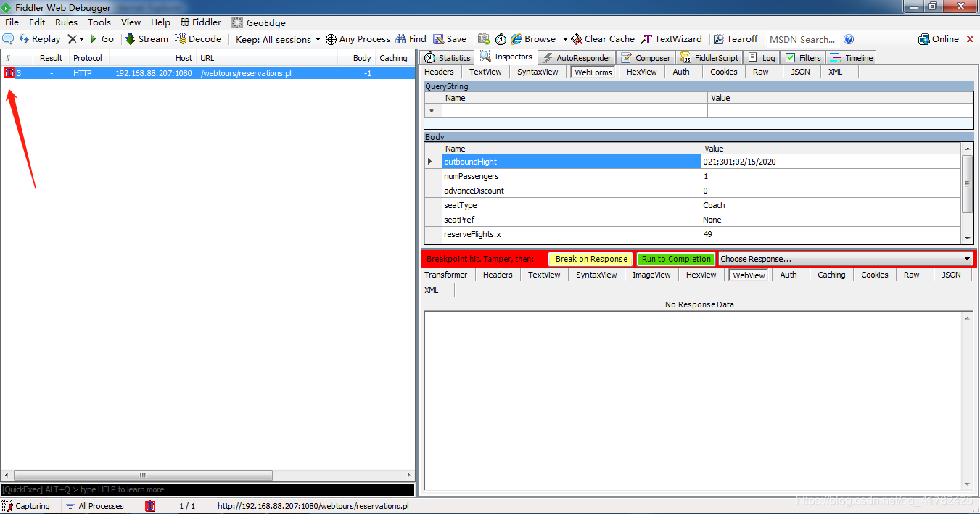Click the seatType value Coach
The height and width of the screenshot is (514, 980).
(x=831, y=205)
